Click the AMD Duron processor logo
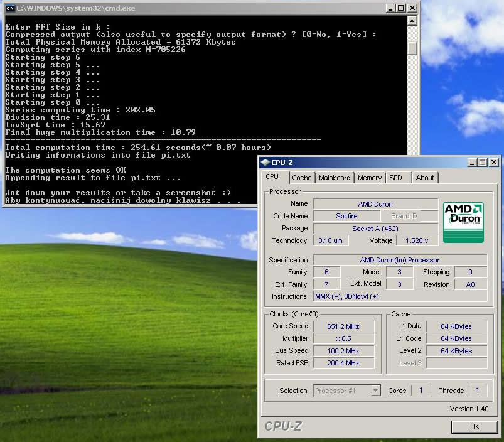 click(x=463, y=222)
